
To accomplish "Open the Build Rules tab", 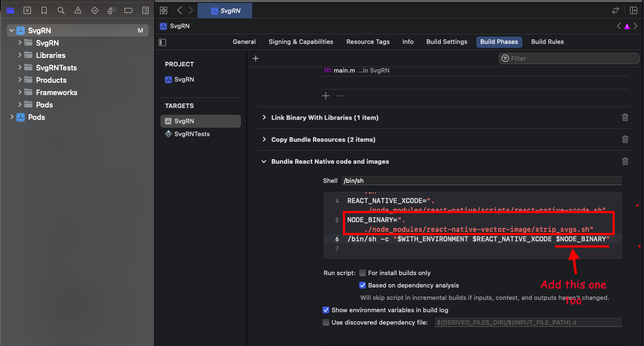I will [547, 42].
